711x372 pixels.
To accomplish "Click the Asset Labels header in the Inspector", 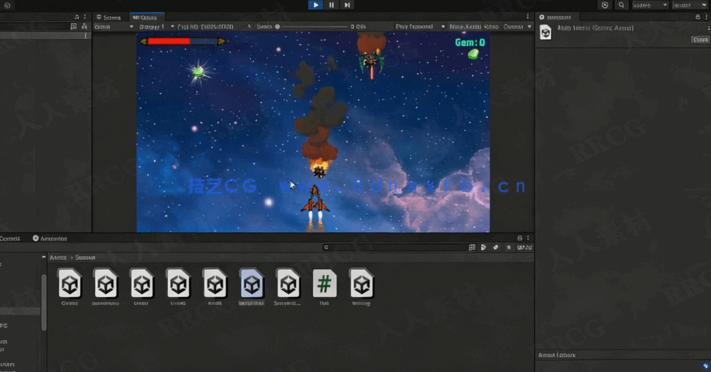I will [x=556, y=355].
